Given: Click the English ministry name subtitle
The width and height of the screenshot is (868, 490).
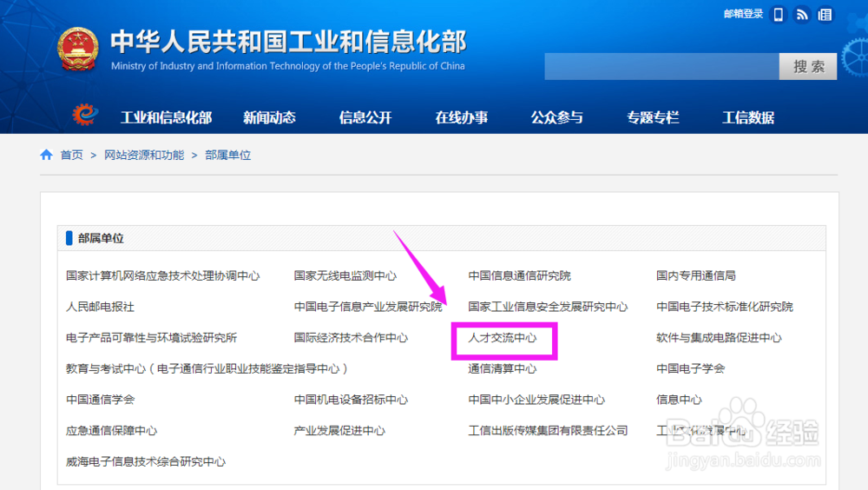Looking at the screenshot, I should [x=288, y=66].
